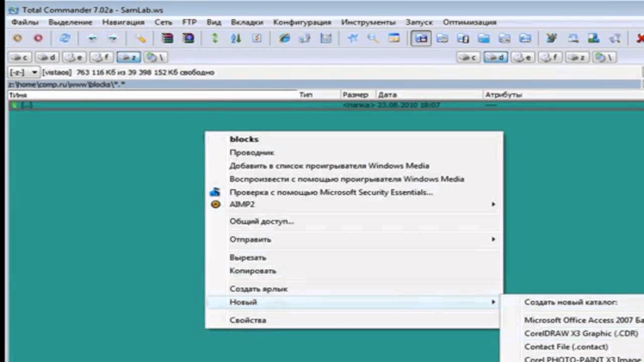644x362 pixels.
Task: Open the Вкладки menu
Action: tap(247, 22)
